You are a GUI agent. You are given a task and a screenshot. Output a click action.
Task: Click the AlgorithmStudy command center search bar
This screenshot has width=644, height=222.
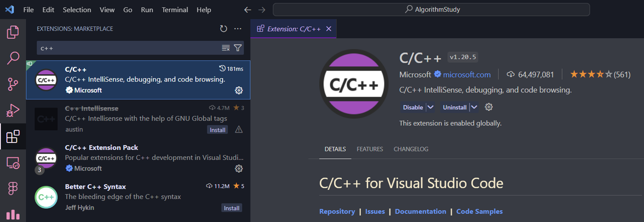click(x=431, y=10)
